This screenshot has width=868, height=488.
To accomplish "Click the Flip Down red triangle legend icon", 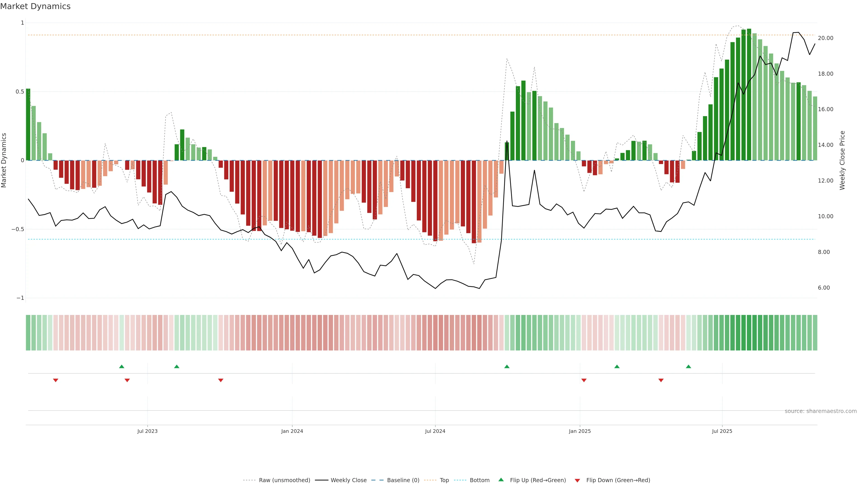I will (577, 480).
